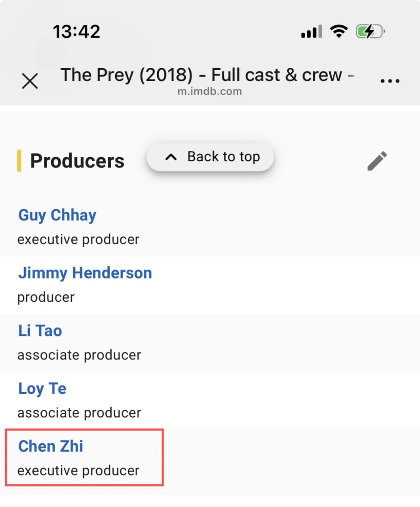The height and width of the screenshot is (507, 420).
Task: Open Loy Te's profile link
Action: 42,389
